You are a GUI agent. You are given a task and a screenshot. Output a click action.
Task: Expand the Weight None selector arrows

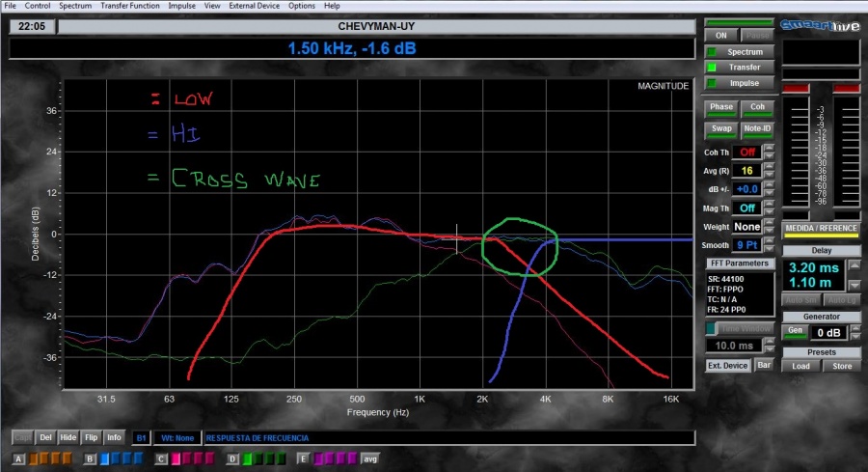[769, 227]
